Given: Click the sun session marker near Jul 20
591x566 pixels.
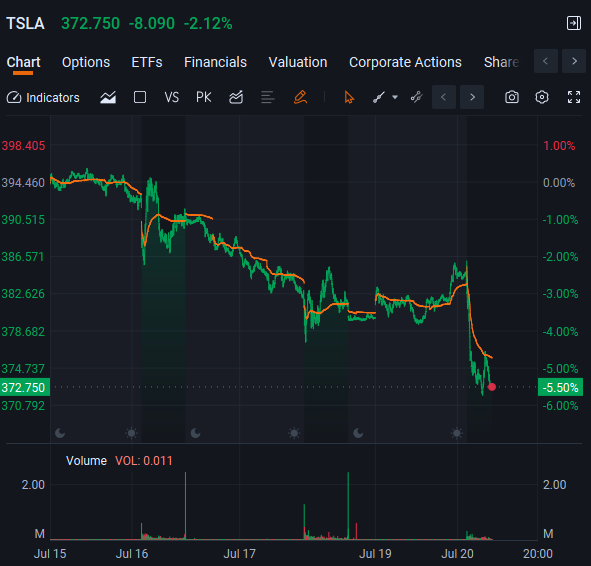Looking at the screenshot, I should (457, 433).
